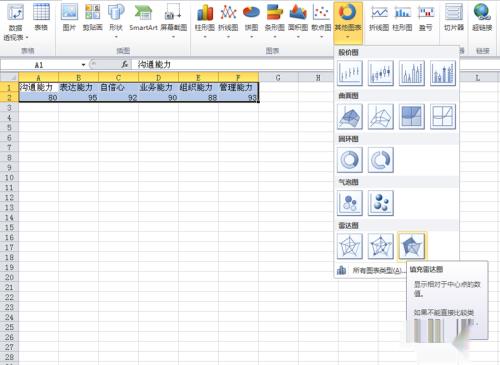The width and height of the screenshot is (500, 365).
Task: Click cell E2 with value 88
Action: tap(198, 97)
